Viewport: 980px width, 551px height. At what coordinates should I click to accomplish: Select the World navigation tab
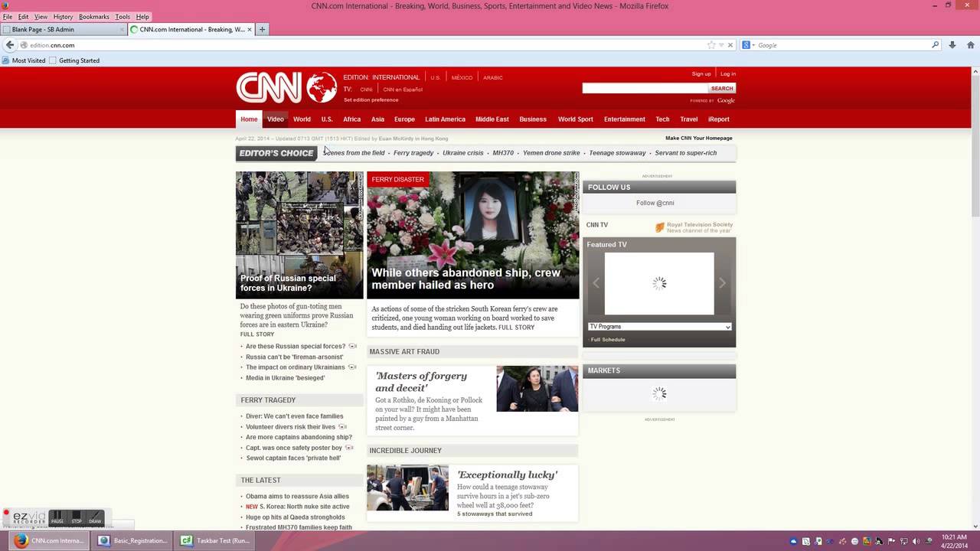pos(302,119)
